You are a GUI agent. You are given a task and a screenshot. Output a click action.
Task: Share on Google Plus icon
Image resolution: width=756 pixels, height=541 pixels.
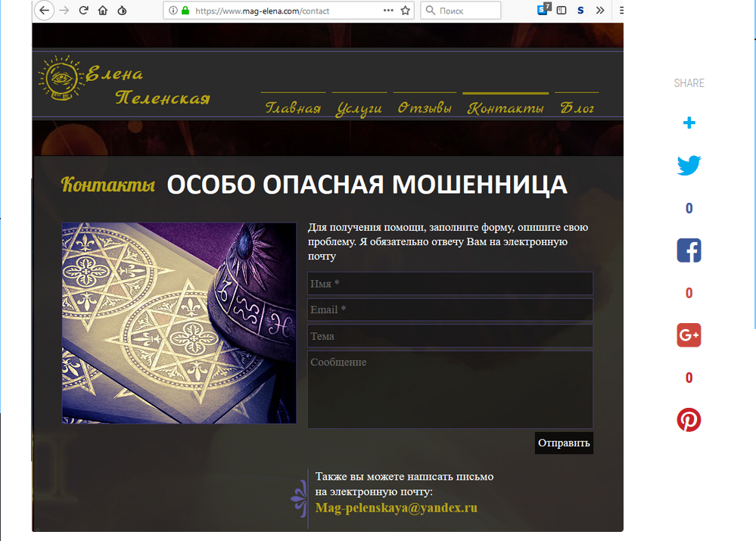point(689,335)
